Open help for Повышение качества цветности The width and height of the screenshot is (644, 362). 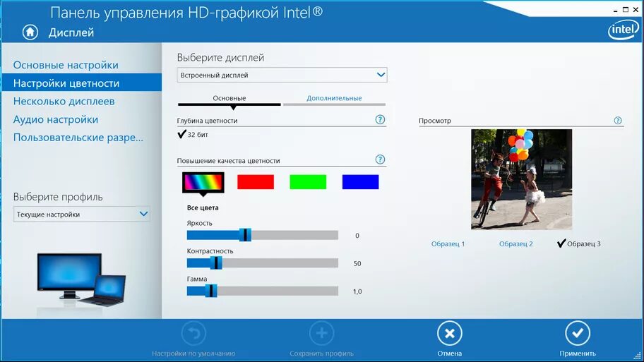click(x=380, y=159)
